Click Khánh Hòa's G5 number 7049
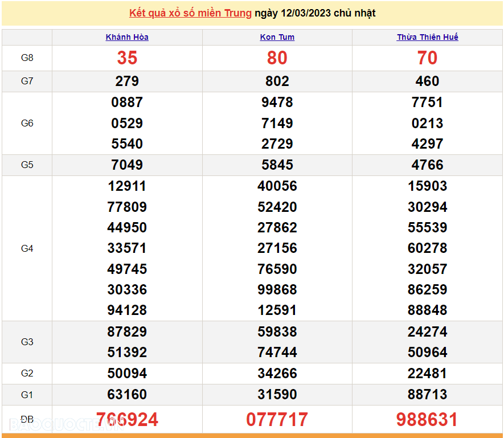Image resolution: width=504 pixels, height=438 pixels. pos(127,165)
